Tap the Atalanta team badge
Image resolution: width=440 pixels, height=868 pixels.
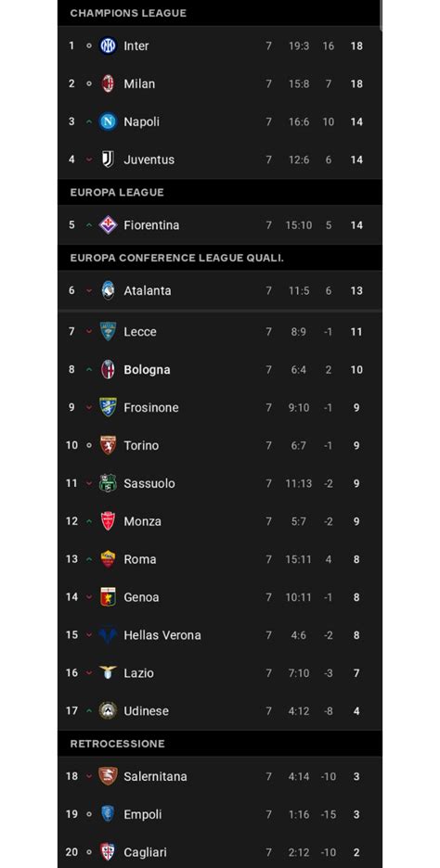click(108, 290)
